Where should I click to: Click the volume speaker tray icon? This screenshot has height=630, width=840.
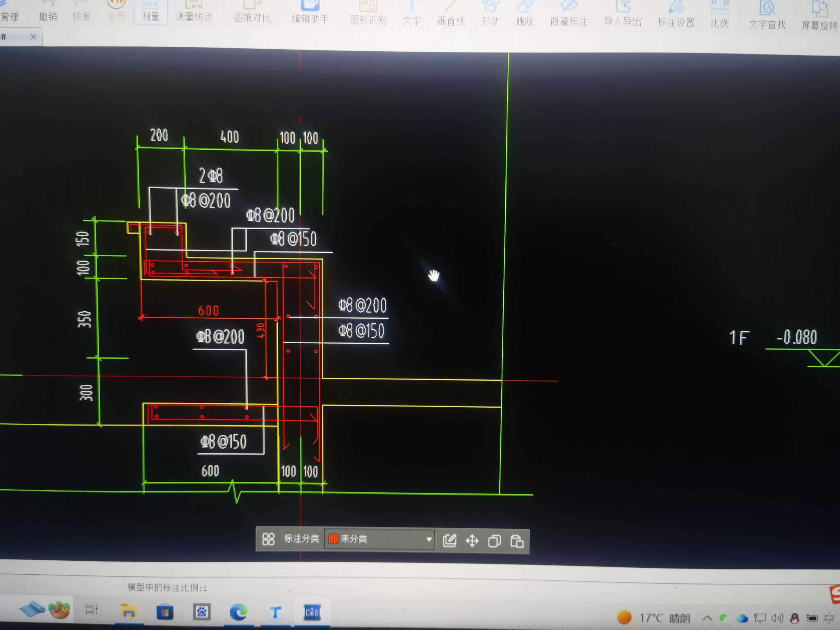776,618
